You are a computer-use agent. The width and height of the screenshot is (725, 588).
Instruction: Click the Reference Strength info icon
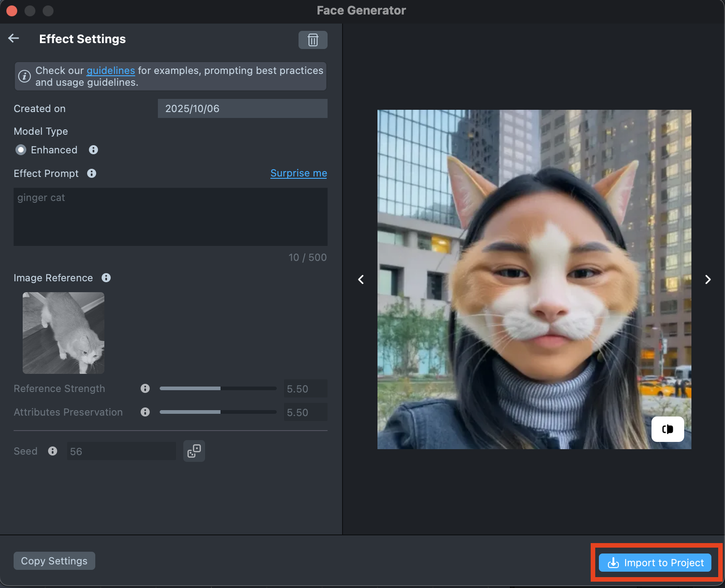pyautogui.click(x=145, y=388)
